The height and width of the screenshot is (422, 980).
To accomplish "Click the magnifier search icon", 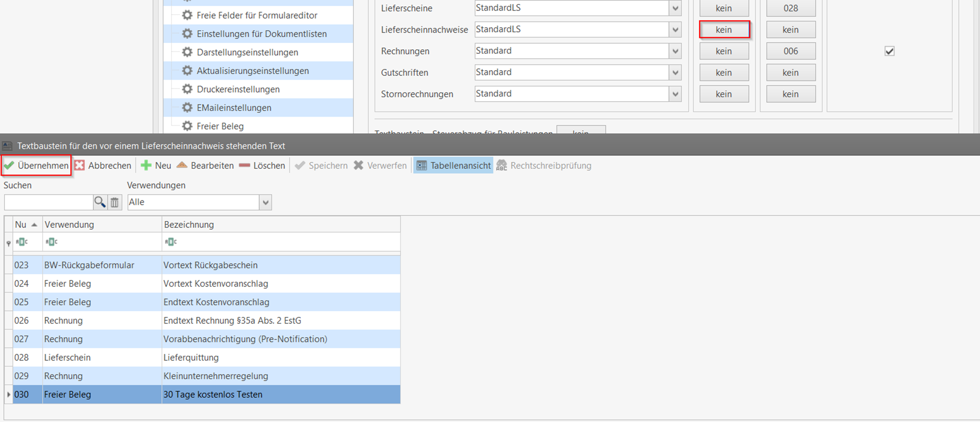I will (x=100, y=202).
